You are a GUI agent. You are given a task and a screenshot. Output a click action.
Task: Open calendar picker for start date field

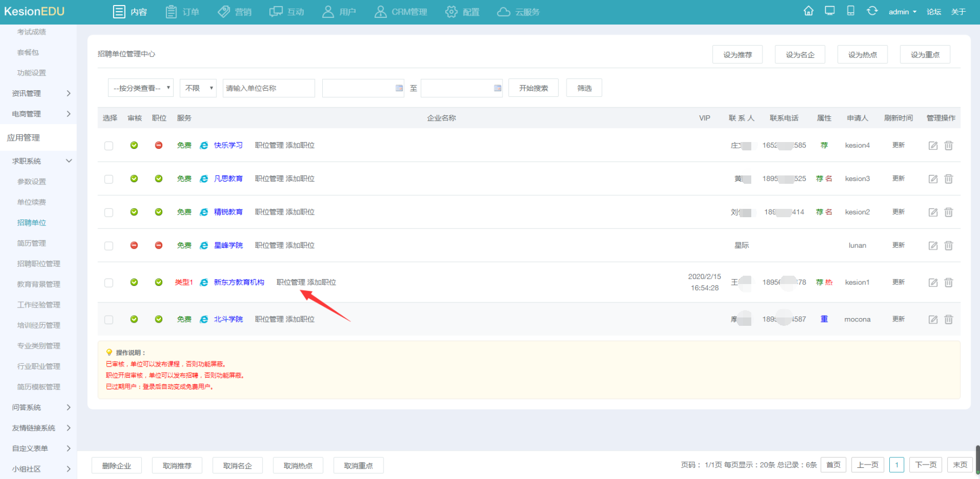399,88
